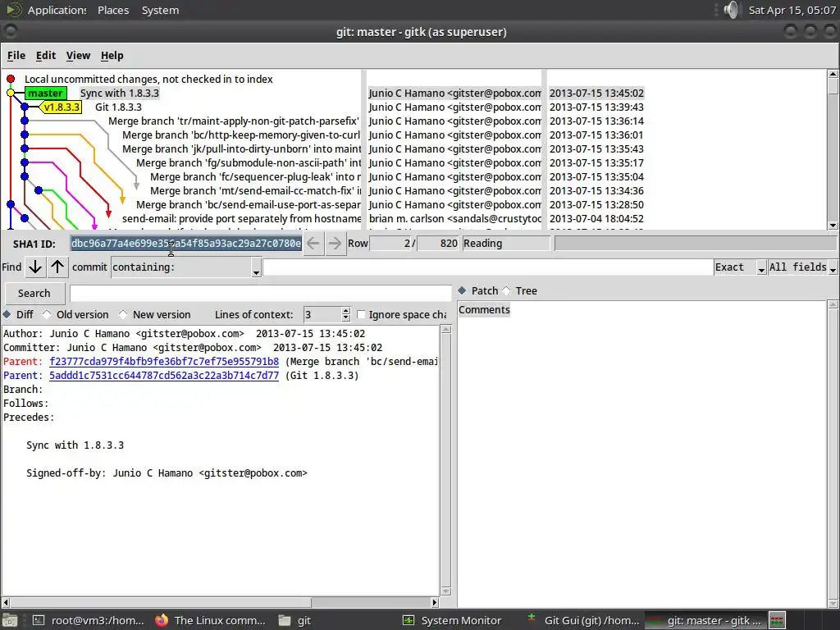This screenshot has height=630, width=840.
Task: Open System Monitor from the taskbar
Action: (x=453, y=620)
